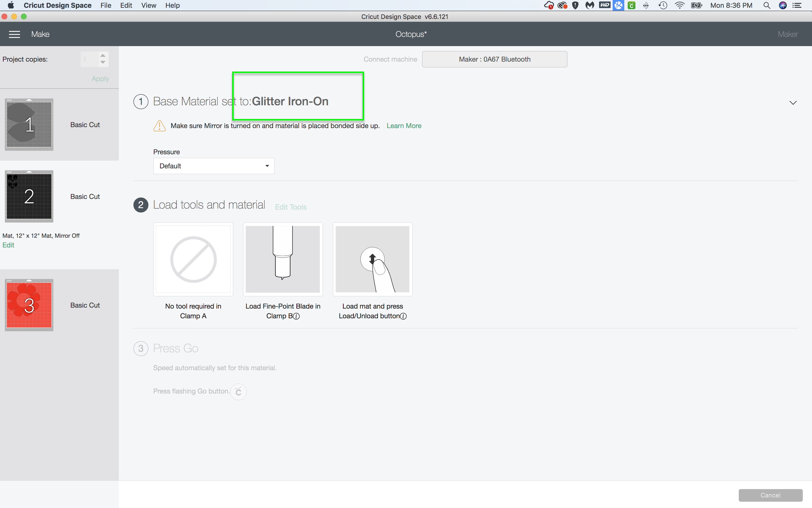The image size is (812, 508).
Task: Open the hamburger menu
Action: click(15, 34)
